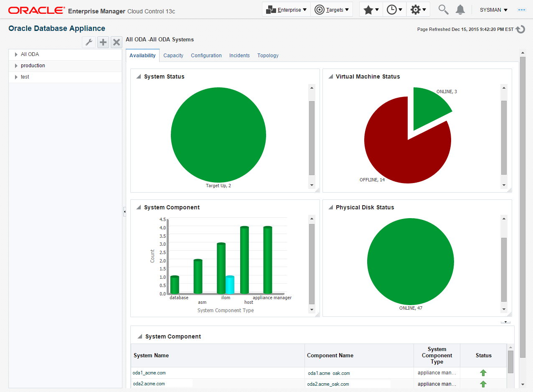Open the SYSMAN user menu

click(494, 10)
